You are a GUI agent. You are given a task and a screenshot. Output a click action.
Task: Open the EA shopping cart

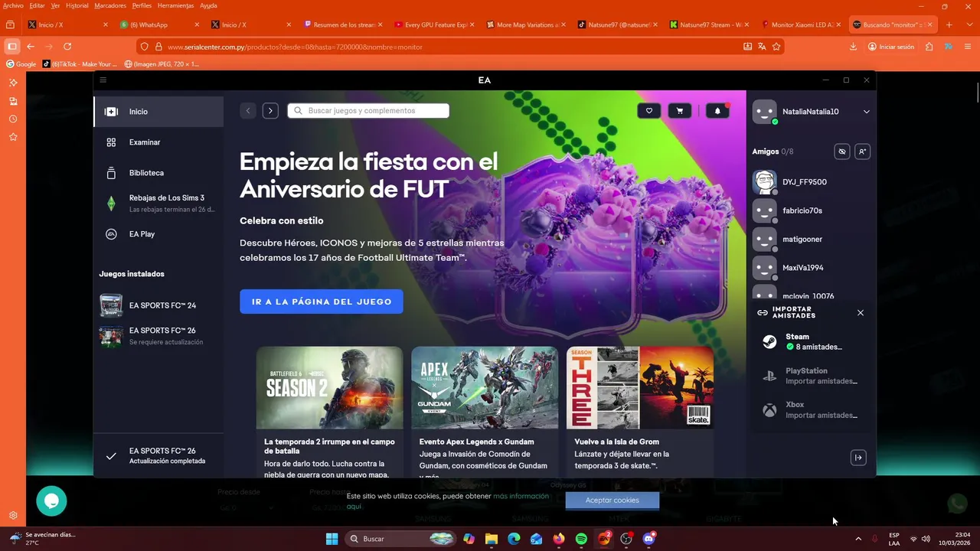pyautogui.click(x=680, y=111)
